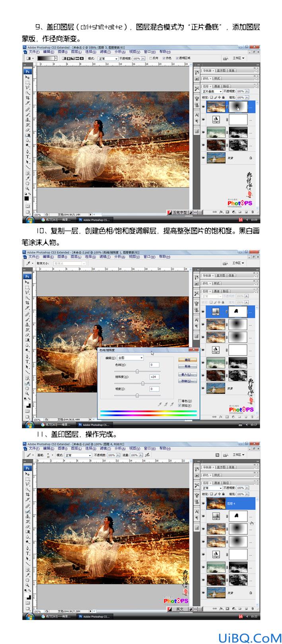
Task: Hide 图层 4 layer in step 11 window
Action: tap(203, 503)
